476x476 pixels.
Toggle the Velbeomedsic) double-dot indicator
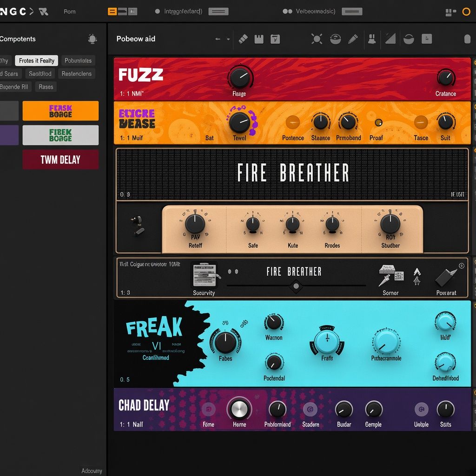point(287,12)
